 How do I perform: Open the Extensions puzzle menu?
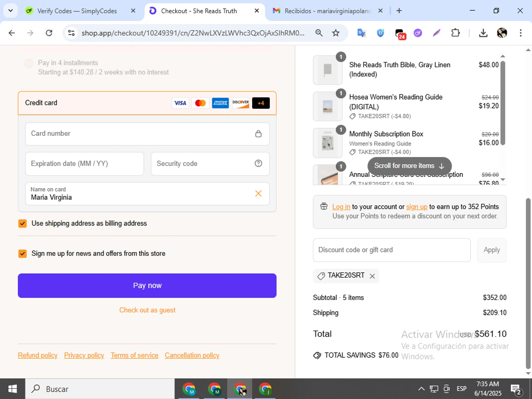455,33
